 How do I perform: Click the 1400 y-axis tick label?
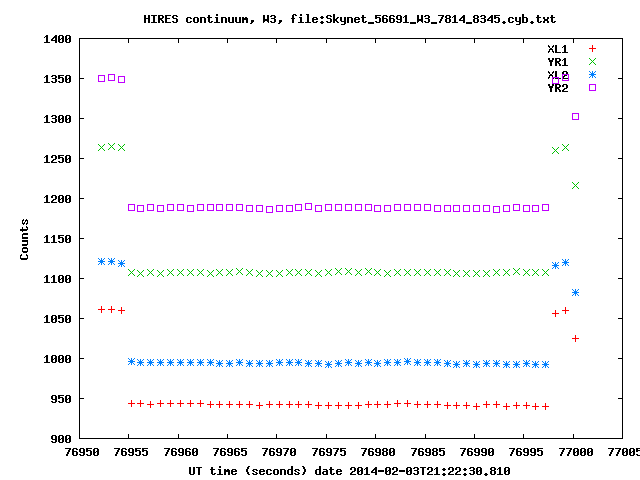[57, 39]
